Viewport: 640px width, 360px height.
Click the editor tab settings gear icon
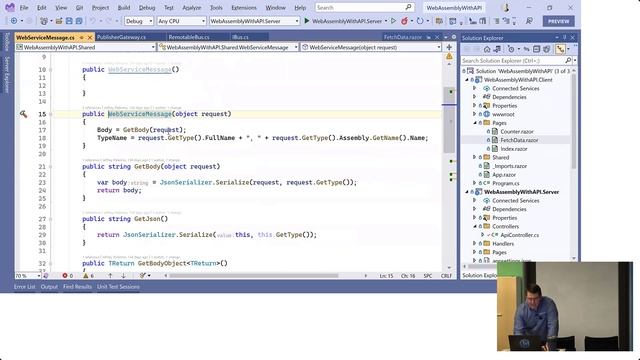(453, 37)
